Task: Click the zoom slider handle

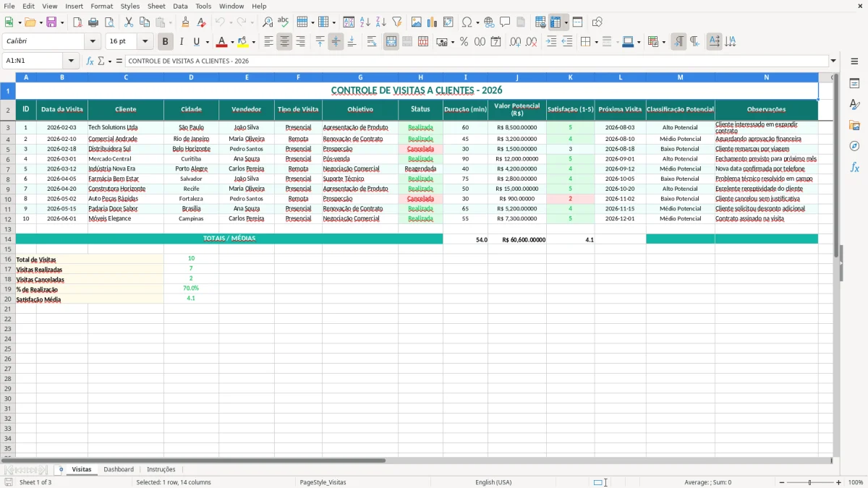Action: click(x=810, y=482)
